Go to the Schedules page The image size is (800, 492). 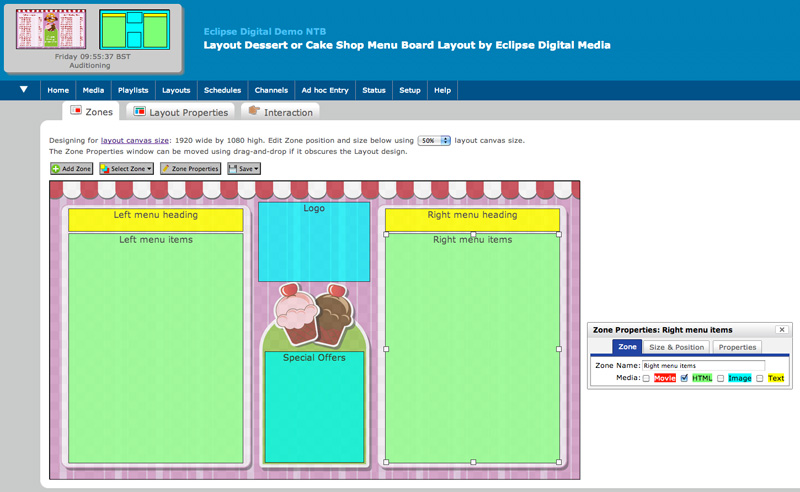(x=222, y=90)
